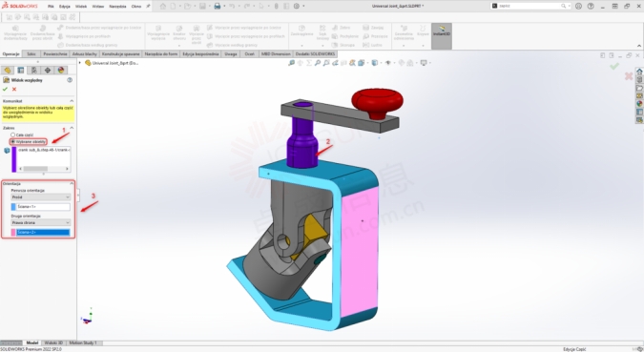
Task: Click the Print icon in toolbar
Action: click(218, 6)
